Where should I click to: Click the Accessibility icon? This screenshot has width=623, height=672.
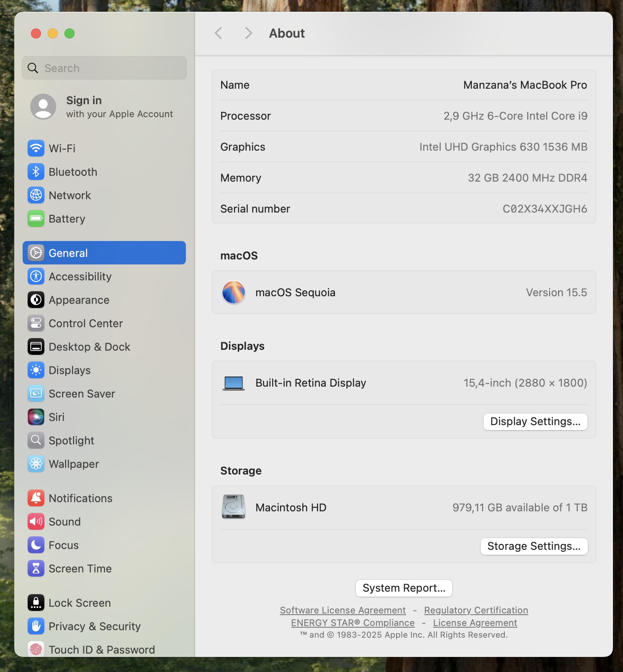tap(36, 277)
